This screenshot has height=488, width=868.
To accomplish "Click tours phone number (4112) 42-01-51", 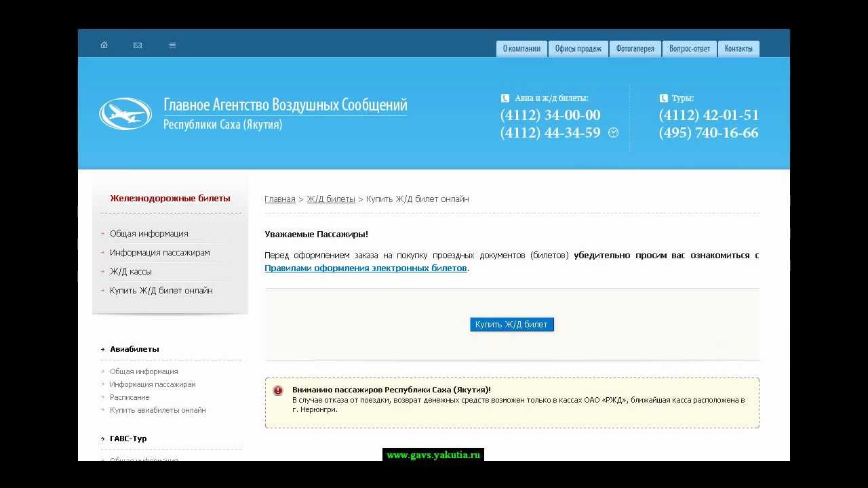I will 709,115.
